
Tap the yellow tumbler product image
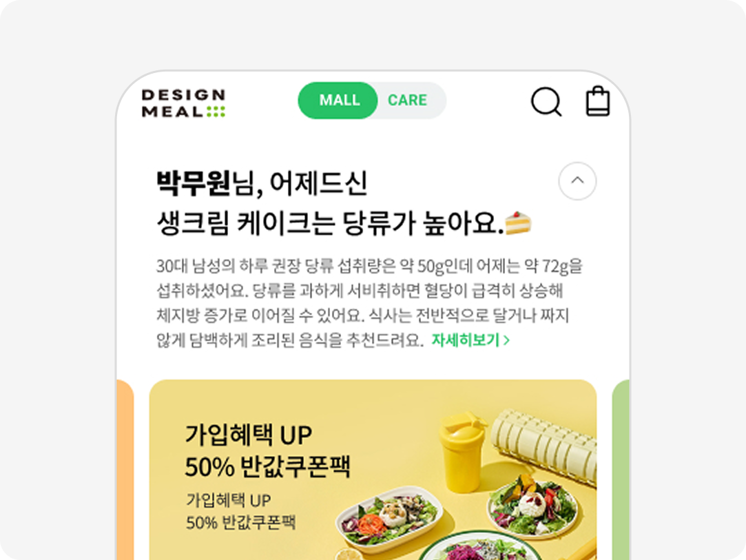pyautogui.click(x=462, y=452)
